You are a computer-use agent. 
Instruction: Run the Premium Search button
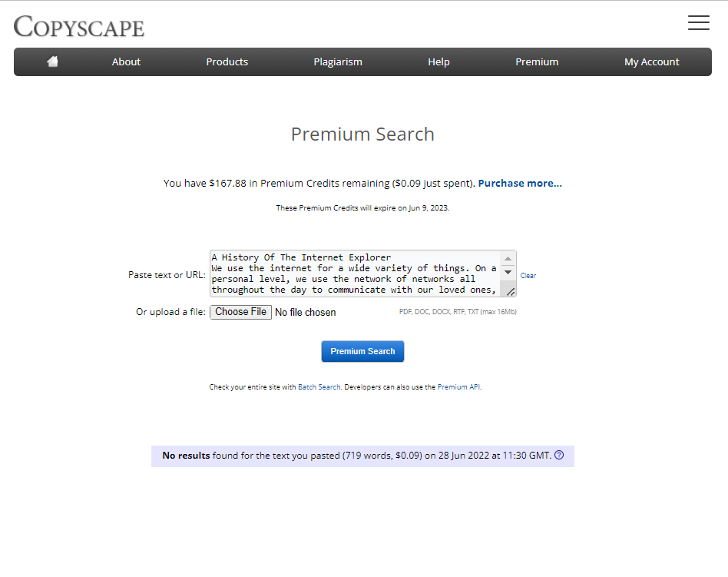pyautogui.click(x=362, y=351)
